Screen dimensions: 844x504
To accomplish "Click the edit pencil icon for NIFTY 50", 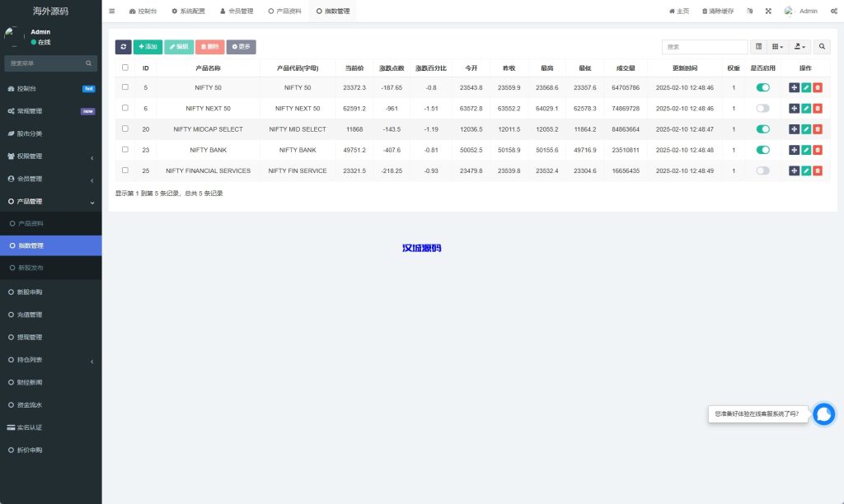I will tap(806, 87).
